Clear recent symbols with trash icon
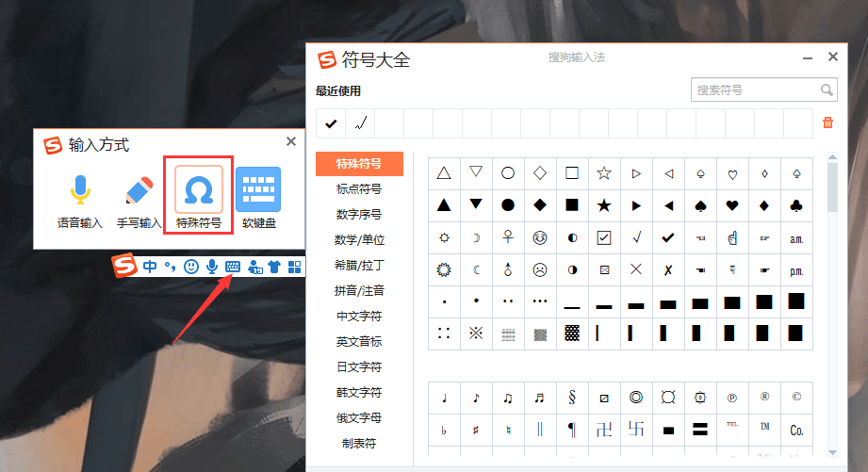Image resolution: width=868 pixels, height=472 pixels. [x=827, y=122]
